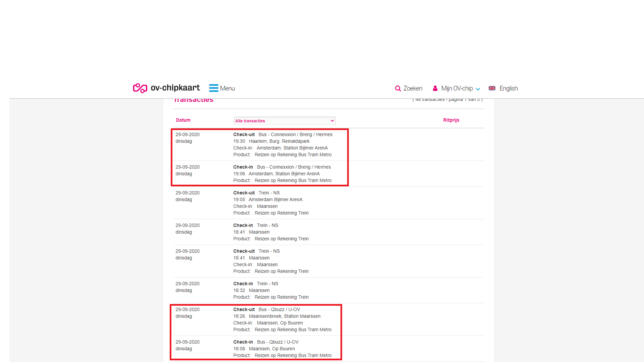Image resolution: width=644 pixels, height=362 pixels.
Task: Click 'Check-uit Bus - Qbuzz / U-OV'
Action: [267, 309]
